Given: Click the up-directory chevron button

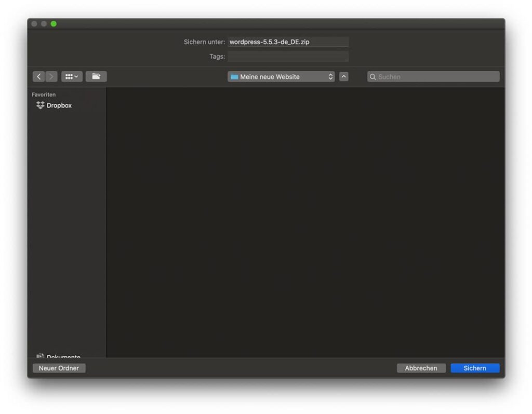Looking at the screenshot, I should (343, 76).
